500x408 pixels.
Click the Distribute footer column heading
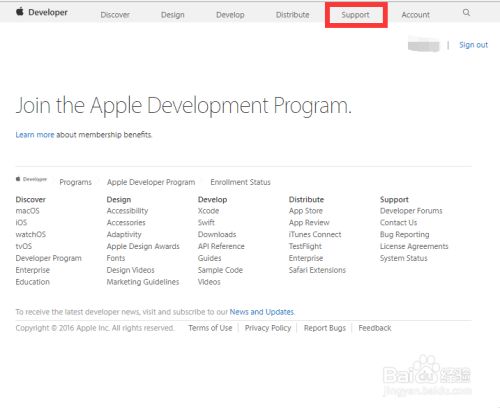click(306, 200)
